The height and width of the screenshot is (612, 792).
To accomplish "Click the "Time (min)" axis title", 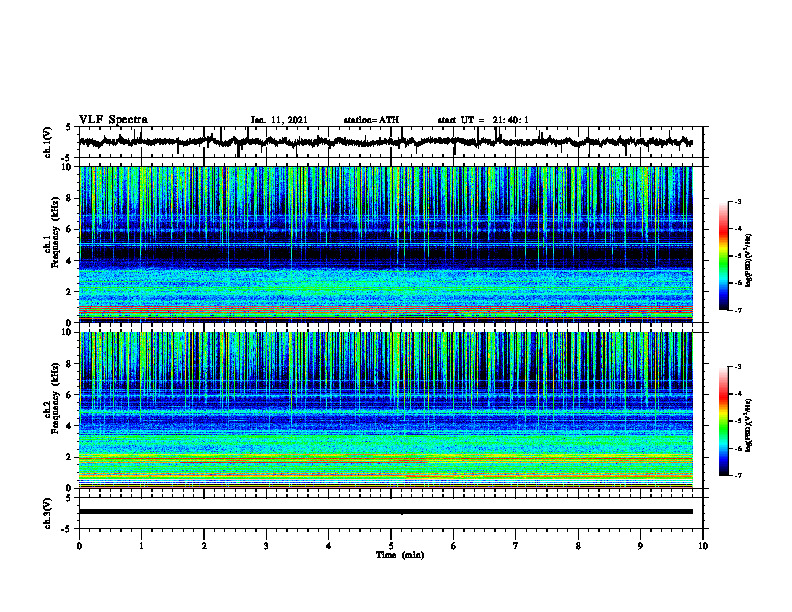I will click(x=400, y=555).
